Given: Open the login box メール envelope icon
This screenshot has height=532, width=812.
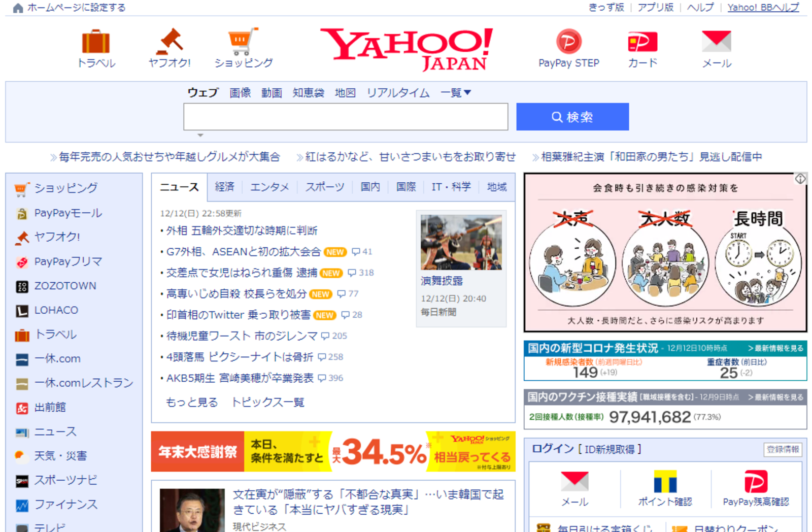Looking at the screenshot, I should [574, 481].
